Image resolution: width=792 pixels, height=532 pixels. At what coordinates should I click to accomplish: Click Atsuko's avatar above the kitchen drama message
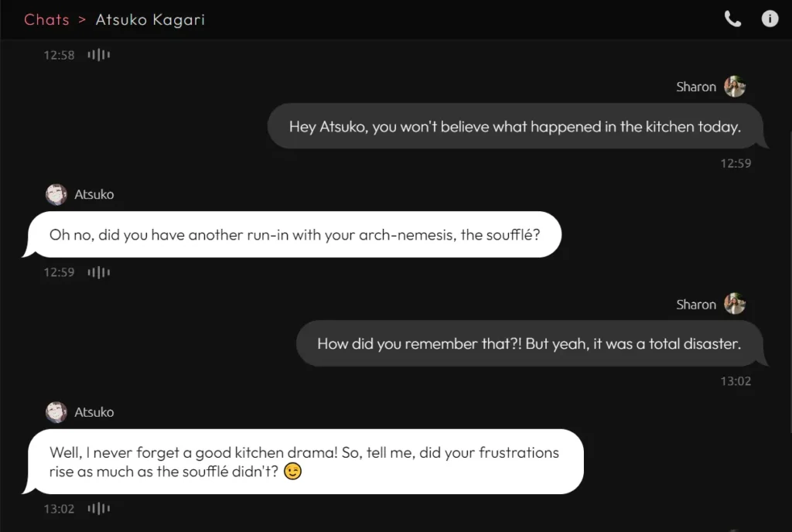(x=56, y=412)
